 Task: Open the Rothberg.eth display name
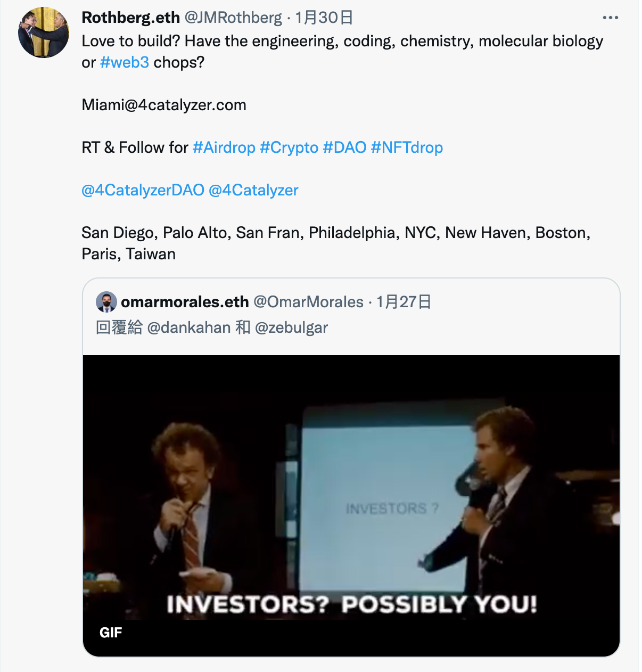(x=130, y=18)
